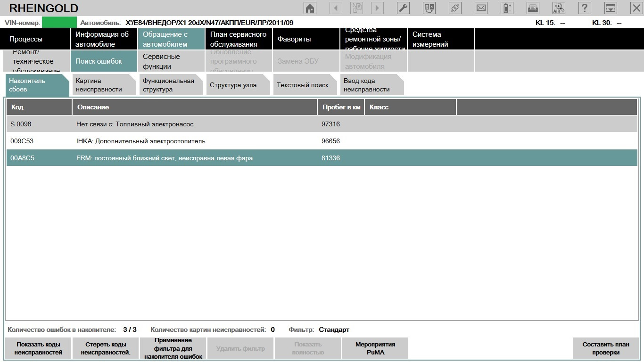Viewport: 644px width, 362px height.
Task: Switch to Ввод кода неисправности tab
Action: 372,85
